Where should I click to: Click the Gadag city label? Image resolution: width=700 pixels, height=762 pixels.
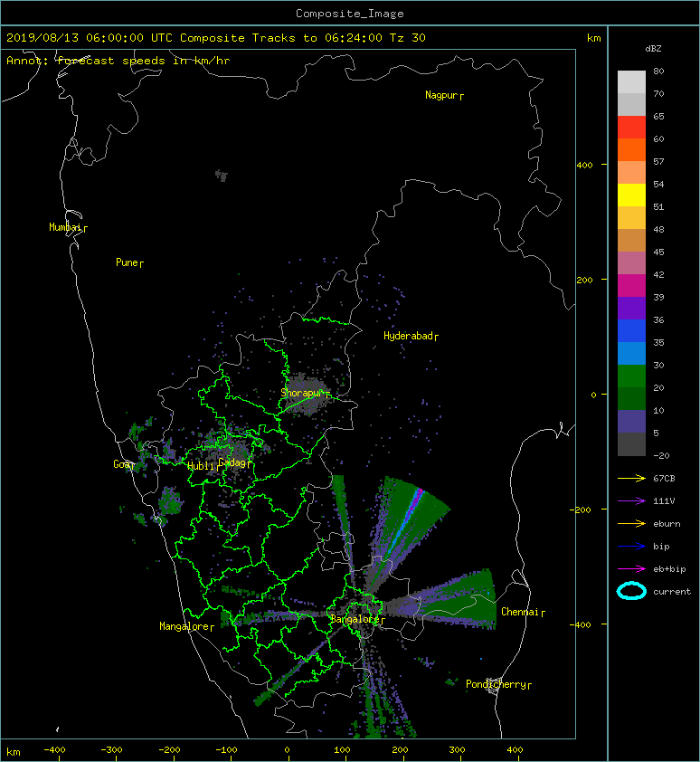232,462
